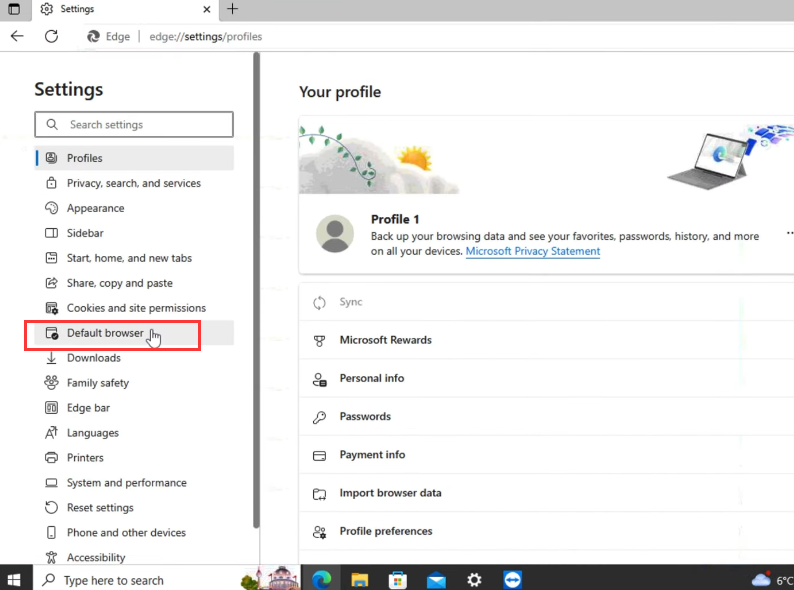This screenshot has height=590, width=794.
Task: Open Downloads settings page
Action: pos(134,358)
